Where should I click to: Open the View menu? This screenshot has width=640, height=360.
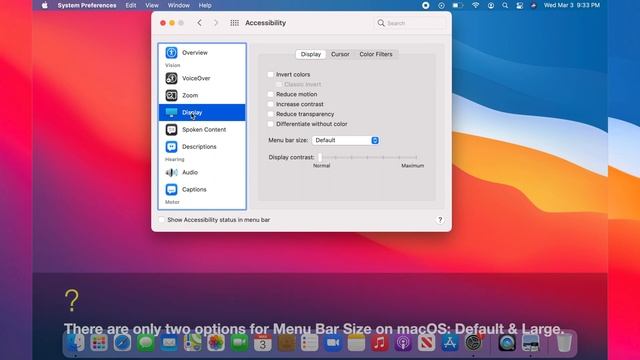tap(152, 5)
